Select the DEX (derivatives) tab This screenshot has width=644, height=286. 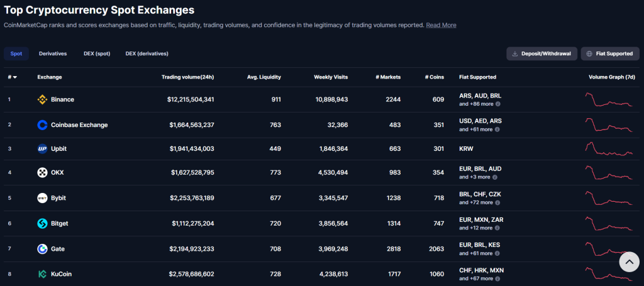click(x=147, y=53)
